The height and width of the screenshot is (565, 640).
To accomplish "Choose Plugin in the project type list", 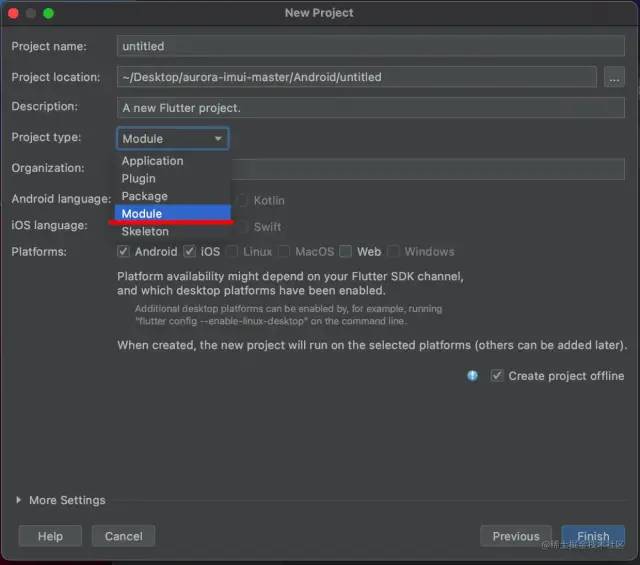I will tap(173, 178).
